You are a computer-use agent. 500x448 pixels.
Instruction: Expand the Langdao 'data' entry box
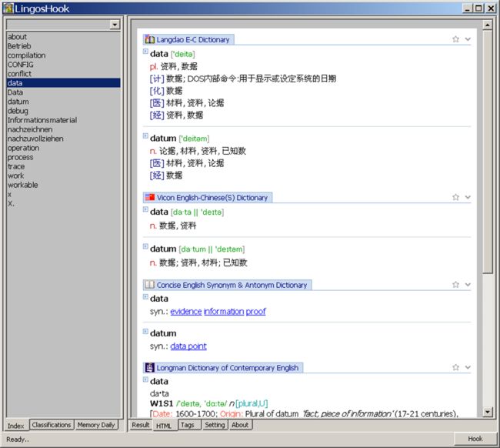(x=145, y=51)
